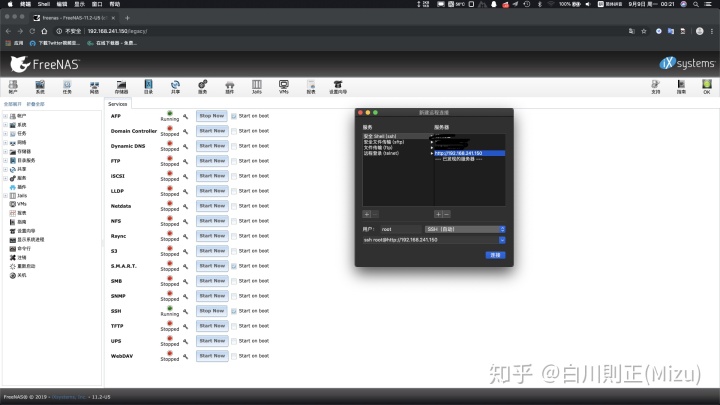
Task: Open the SSH (自动) protocol dropdown in dialog
Action: tap(465, 229)
